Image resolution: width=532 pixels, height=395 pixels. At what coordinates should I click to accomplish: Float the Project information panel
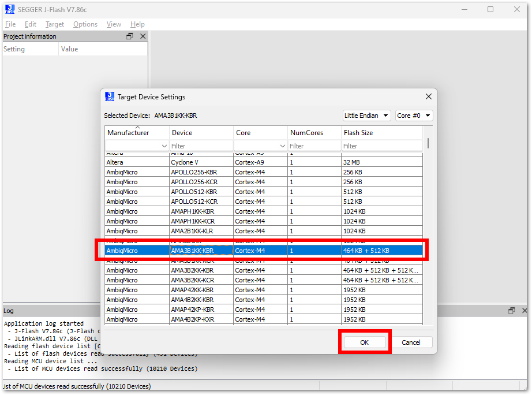pyautogui.click(x=130, y=36)
